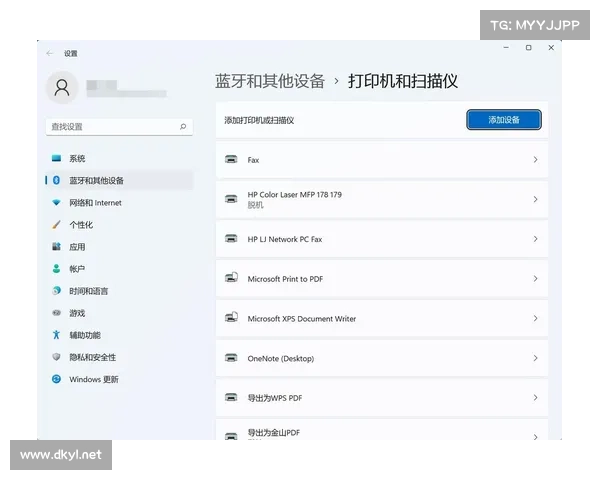
Task: Maximize the Settings window
Action: 528,47
